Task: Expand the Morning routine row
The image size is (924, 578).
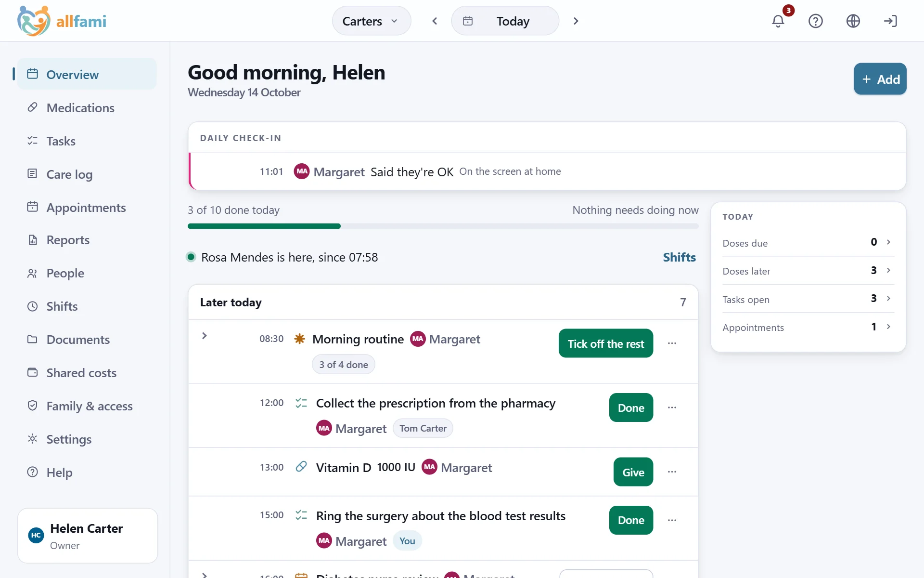Action: point(205,336)
